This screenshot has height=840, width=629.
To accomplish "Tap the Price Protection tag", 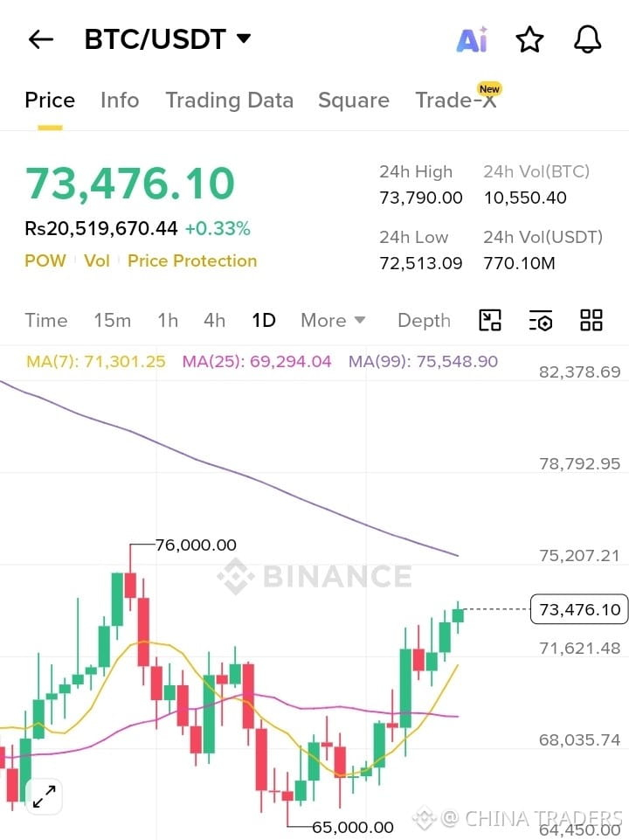I will point(192,260).
